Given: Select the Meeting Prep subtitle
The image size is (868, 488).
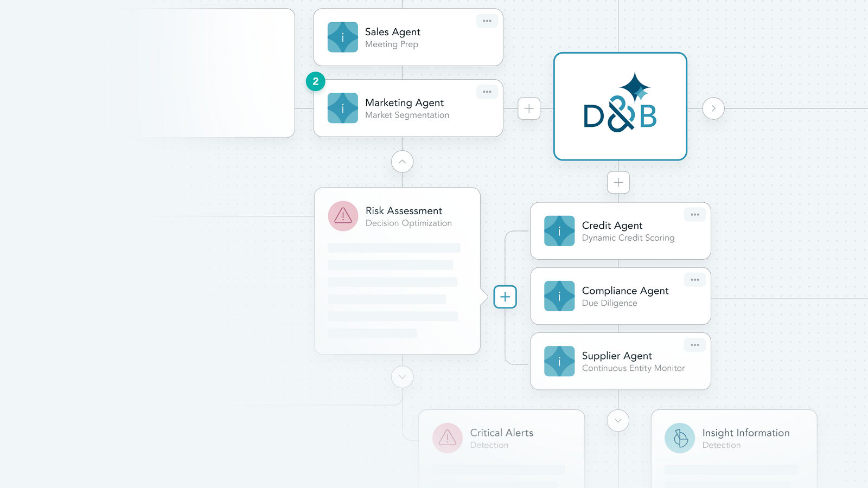Looking at the screenshot, I should click(392, 44).
